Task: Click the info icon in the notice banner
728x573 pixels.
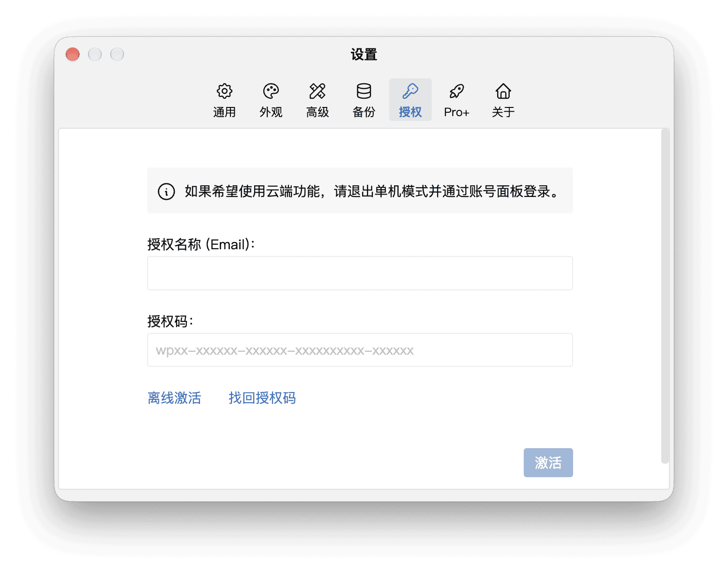Action: point(167,192)
